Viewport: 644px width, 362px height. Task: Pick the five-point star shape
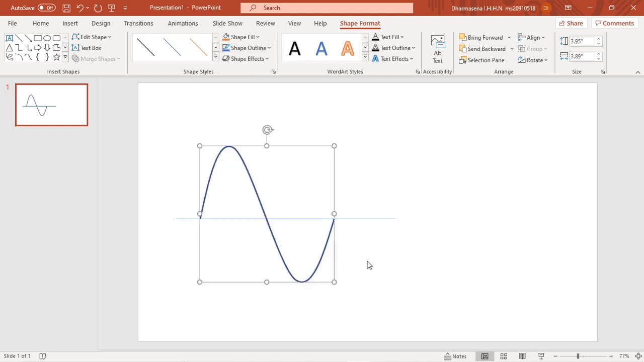(56, 57)
